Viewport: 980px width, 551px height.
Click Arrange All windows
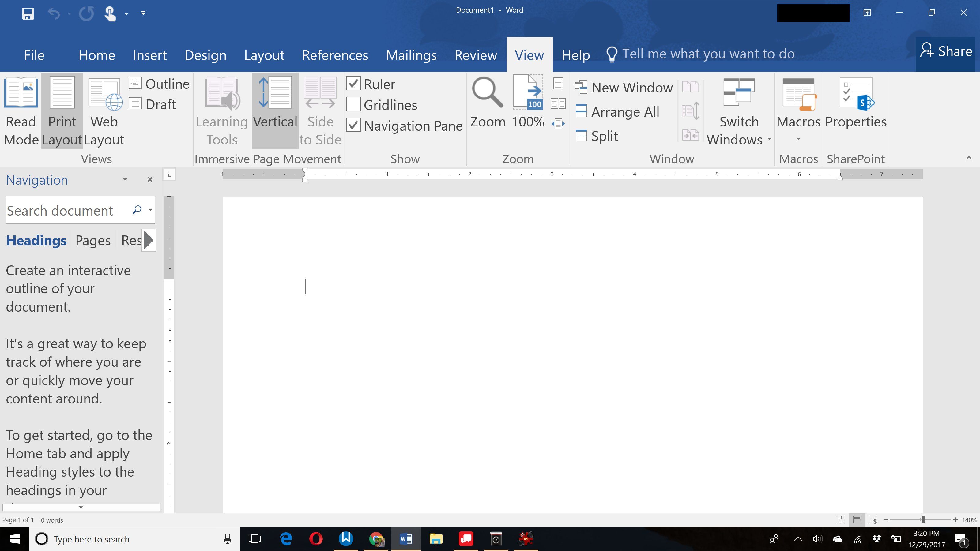click(x=617, y=111)
